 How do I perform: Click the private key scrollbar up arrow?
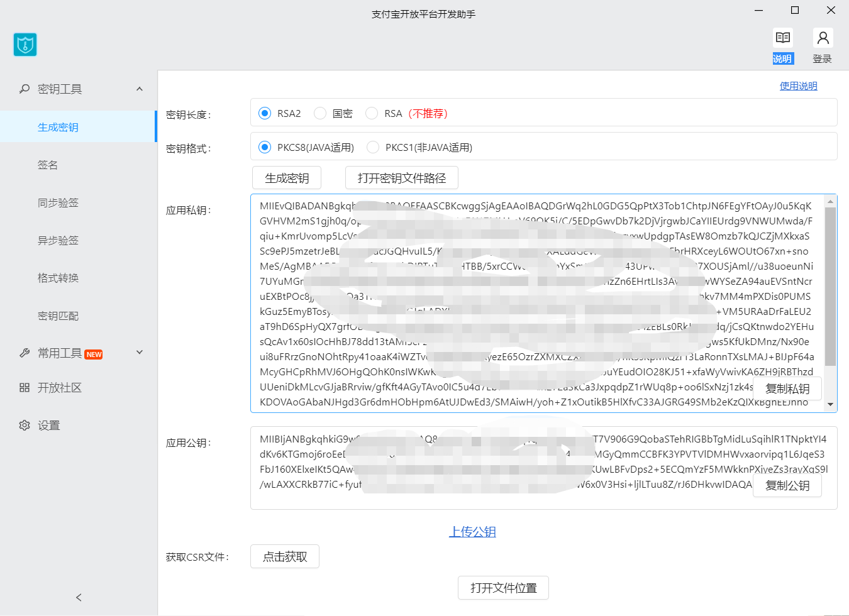pos(830,201)
